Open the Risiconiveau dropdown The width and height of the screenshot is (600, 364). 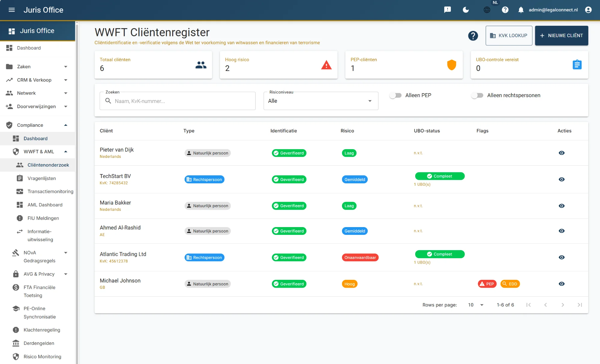pos(321,101)
